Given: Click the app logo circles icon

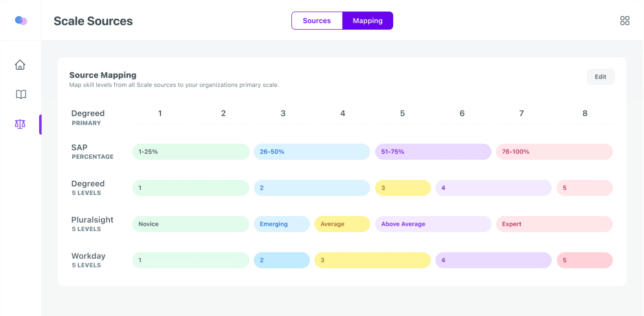Looking at the screenshot, I should coord(21,21).
